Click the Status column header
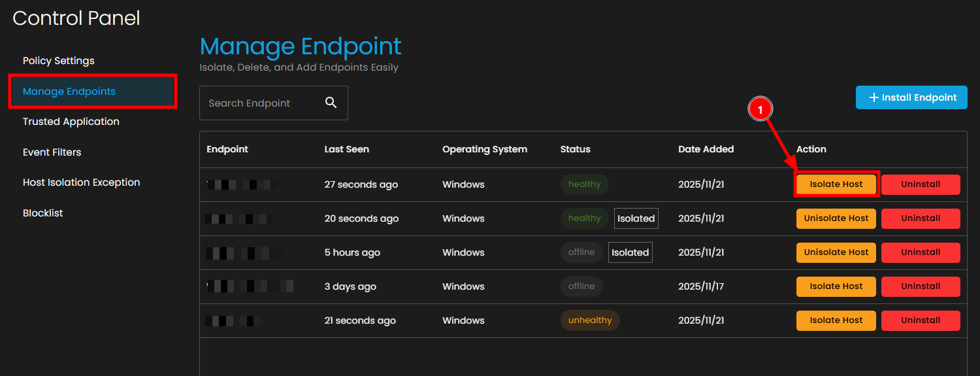This screenshot has height=376, width=980. tap(575, 149)
